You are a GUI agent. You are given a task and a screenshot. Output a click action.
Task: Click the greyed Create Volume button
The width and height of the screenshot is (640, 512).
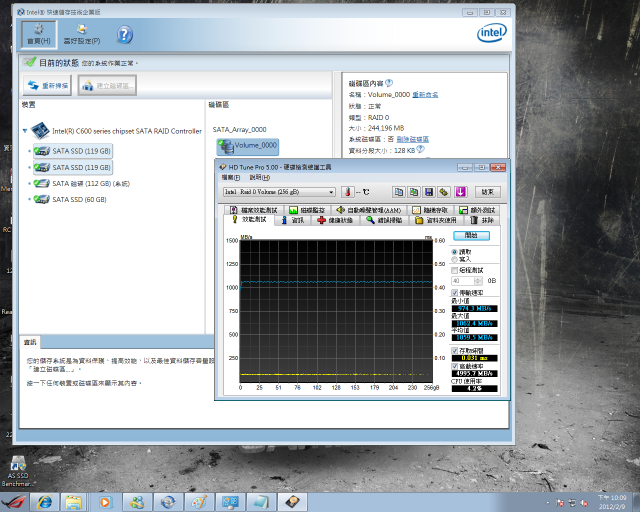click(107, 85)
